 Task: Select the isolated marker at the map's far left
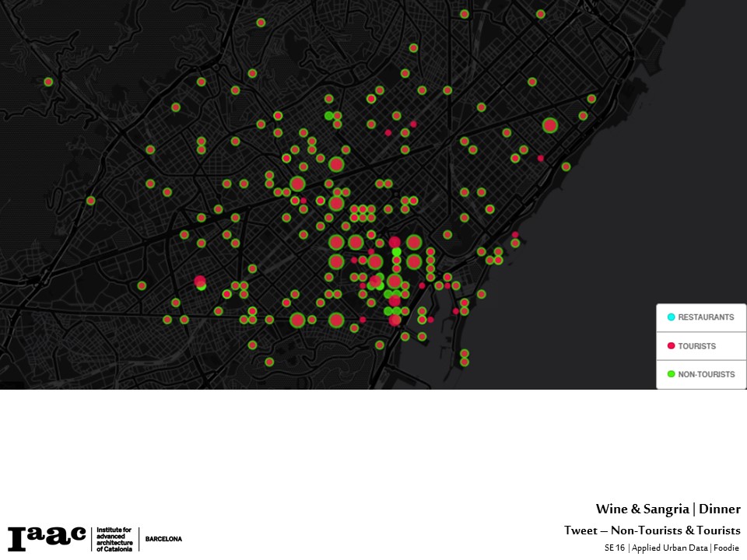[48, 82]
